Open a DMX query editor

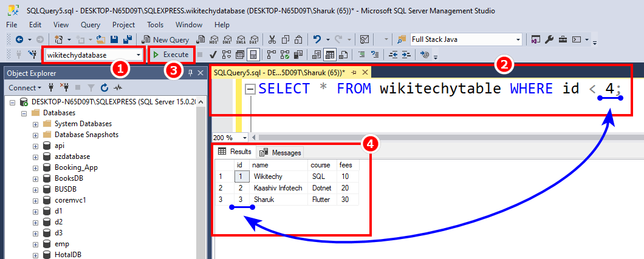coord(227,40)
